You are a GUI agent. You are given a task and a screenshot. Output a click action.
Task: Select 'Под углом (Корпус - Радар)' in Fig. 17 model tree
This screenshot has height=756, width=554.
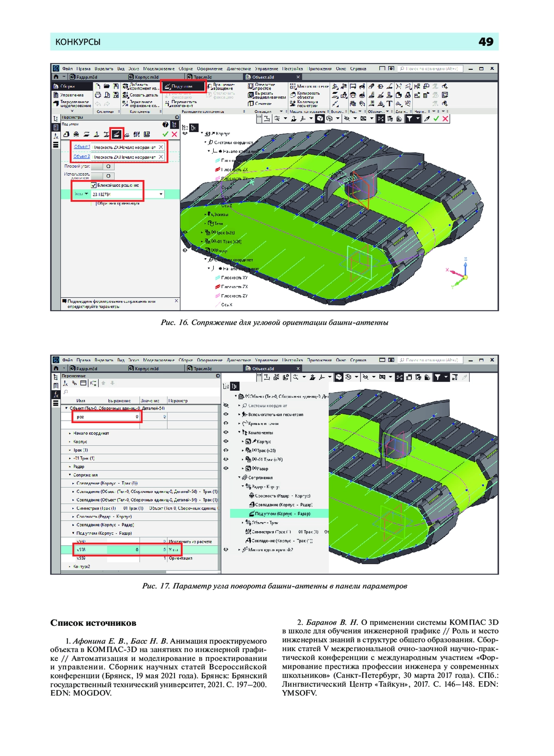(279, 514)
